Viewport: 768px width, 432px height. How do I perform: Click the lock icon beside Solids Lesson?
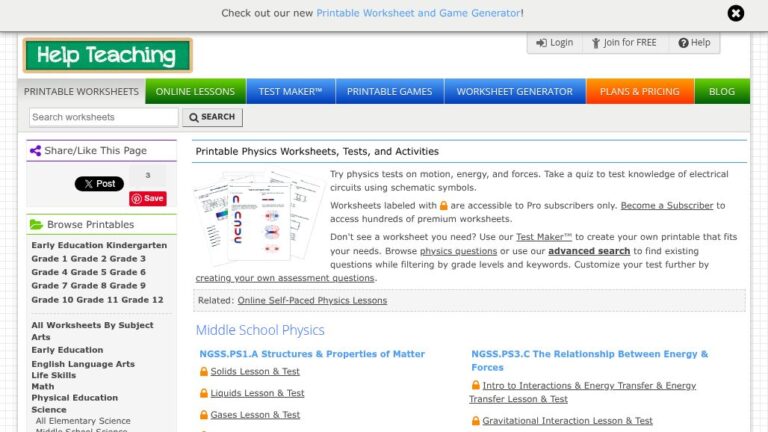point(204,372)
